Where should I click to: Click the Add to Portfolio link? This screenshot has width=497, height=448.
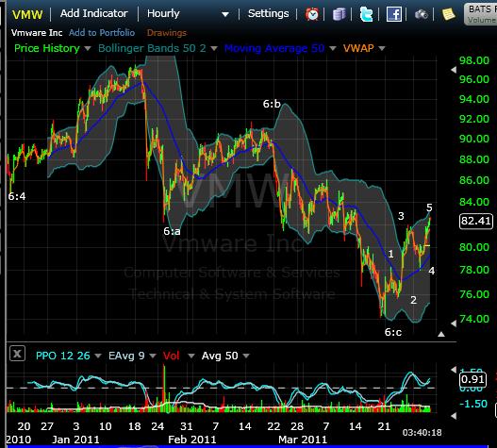point(102,33)
